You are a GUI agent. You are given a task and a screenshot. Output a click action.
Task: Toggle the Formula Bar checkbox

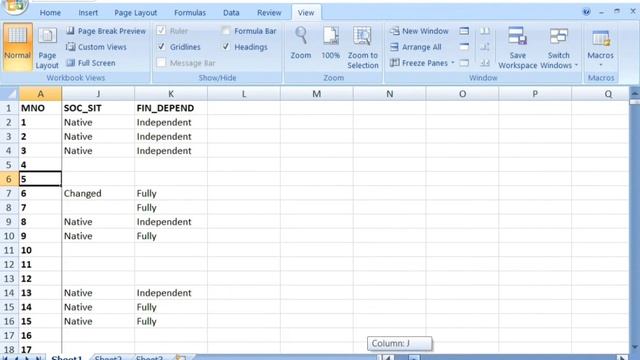tap(226, 31)
